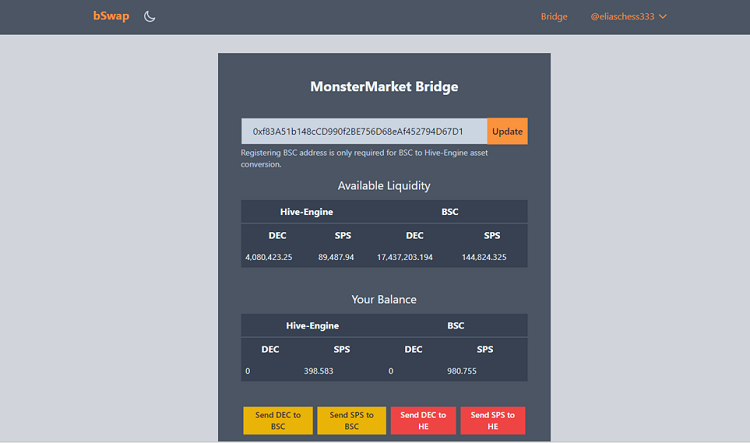The width and height of the screenshot is (750, 443).
Task: Select the 17,437,203.194 BSC DEC liquidity value
Action: [405, 257]
